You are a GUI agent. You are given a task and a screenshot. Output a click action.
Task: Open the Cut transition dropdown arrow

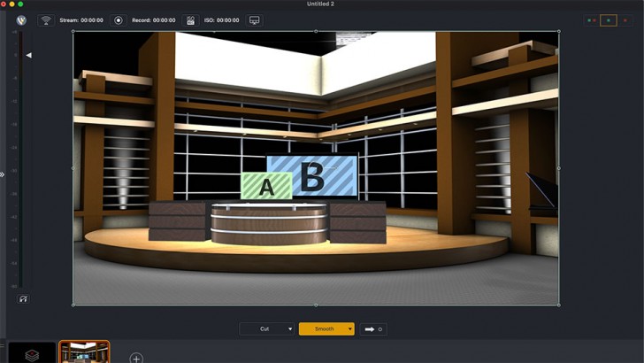click(290, 328)
